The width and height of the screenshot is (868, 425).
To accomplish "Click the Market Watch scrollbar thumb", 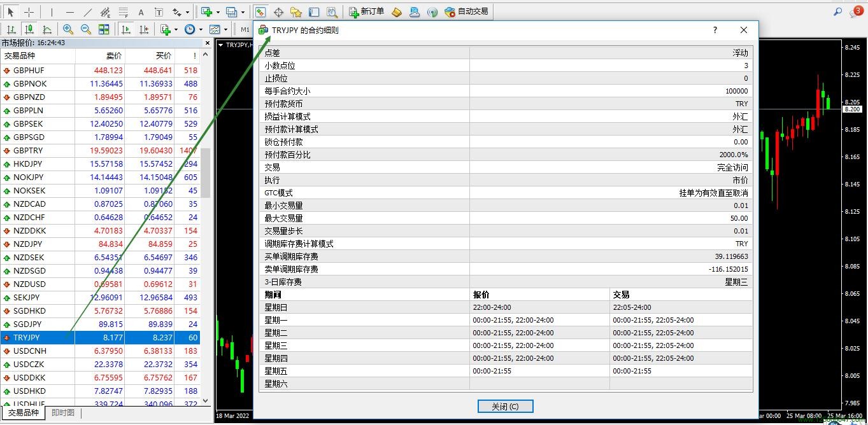I will (x=206, y=173).
